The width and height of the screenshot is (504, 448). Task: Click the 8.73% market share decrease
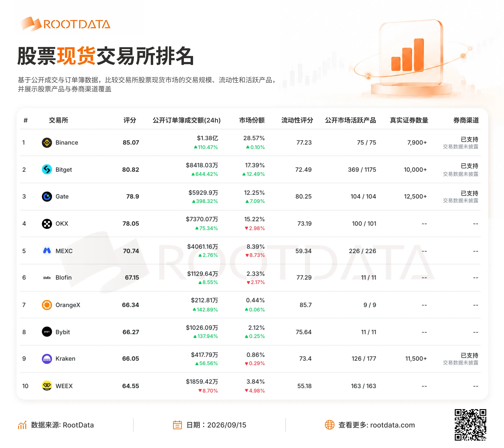point(255,255)
